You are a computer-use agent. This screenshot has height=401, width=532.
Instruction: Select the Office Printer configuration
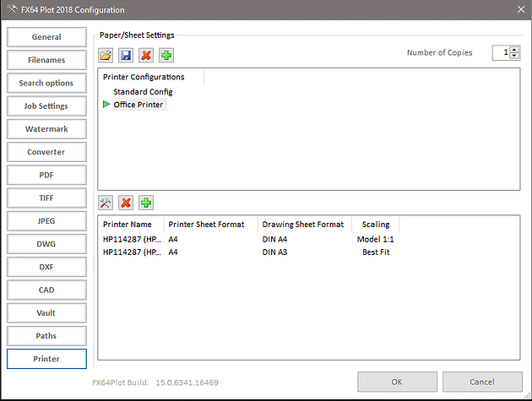pyautogui.click(x=138, y=105)
